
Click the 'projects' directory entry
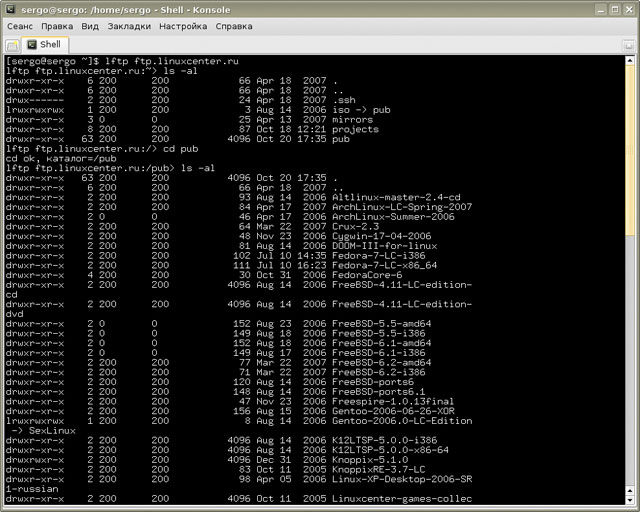356,129
